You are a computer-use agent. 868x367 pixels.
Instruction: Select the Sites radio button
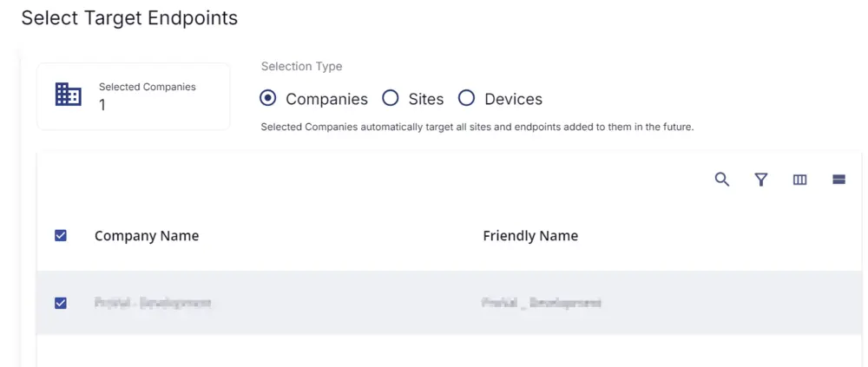391,99
